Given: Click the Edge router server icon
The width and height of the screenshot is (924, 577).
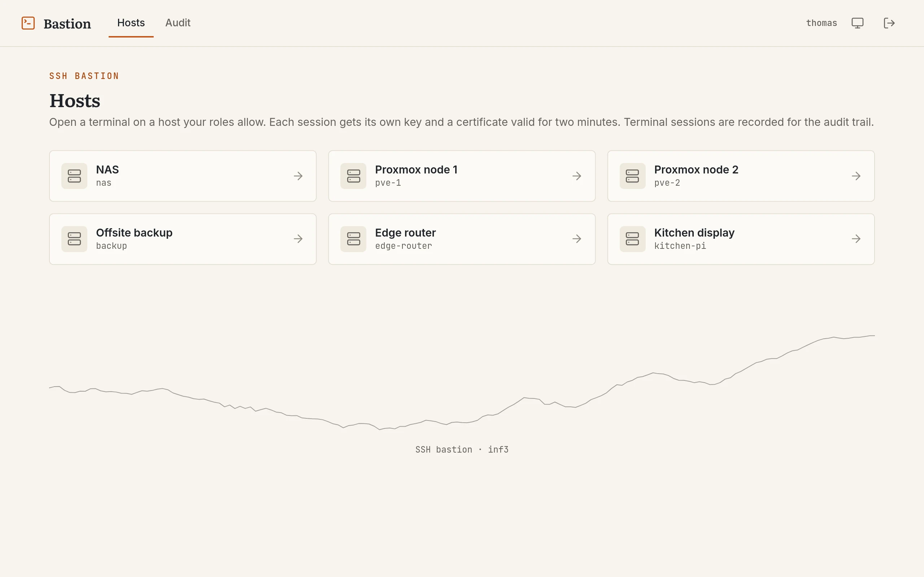Looking at the screenshot, I should coord(353,239).
